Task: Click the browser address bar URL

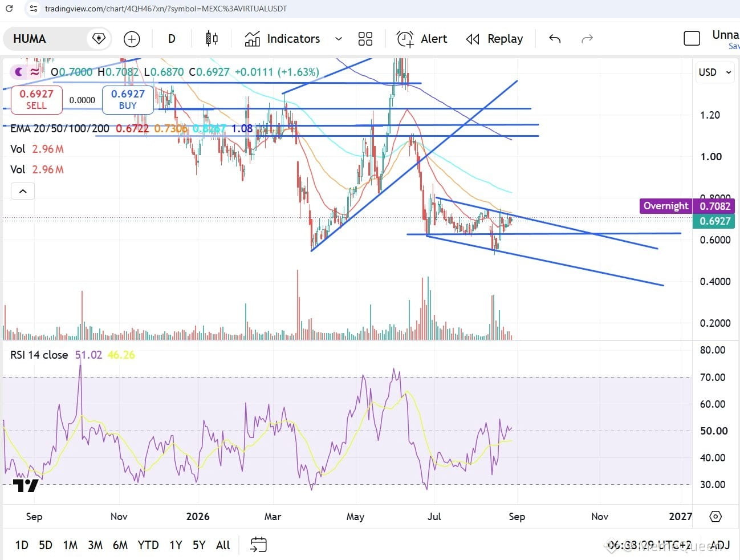Action: click(x=166, y=9)
